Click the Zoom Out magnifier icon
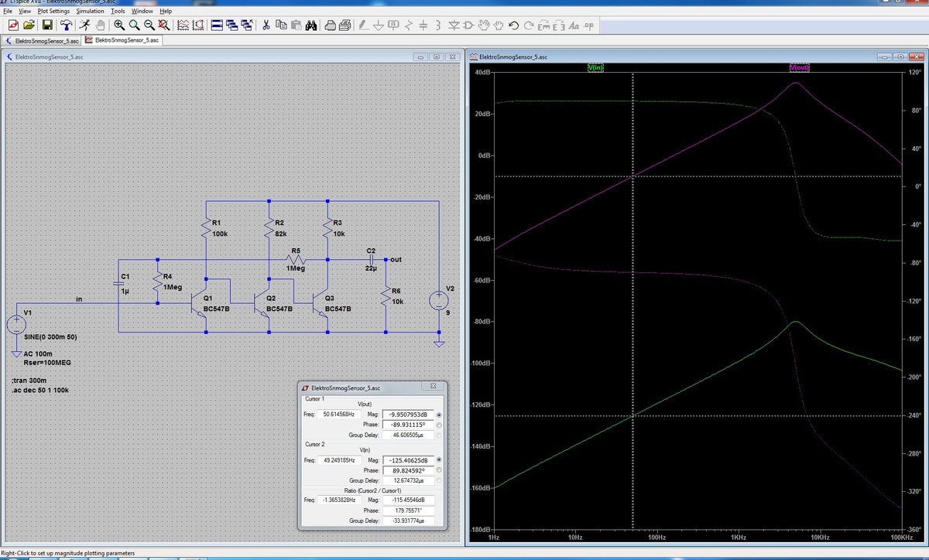Image resolution: width=929 pixels, height=560 pixels. tap(149, 25)
